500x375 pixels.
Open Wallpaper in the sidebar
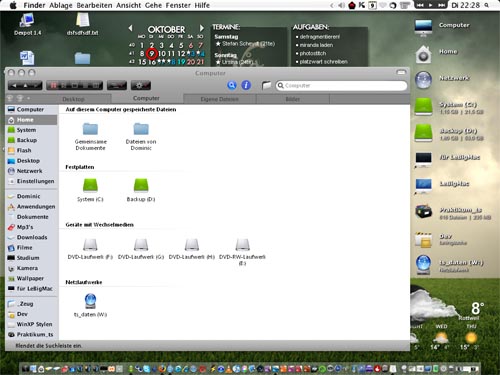[31, 278]
